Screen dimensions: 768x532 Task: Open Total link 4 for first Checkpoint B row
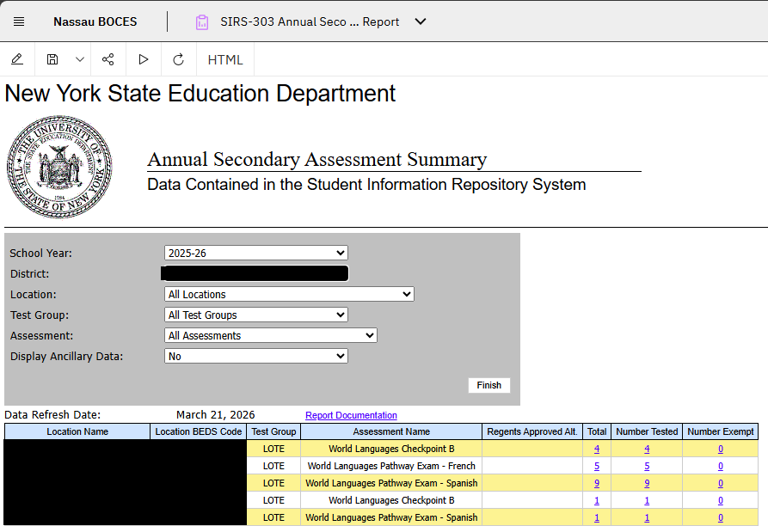click(597, 449)
